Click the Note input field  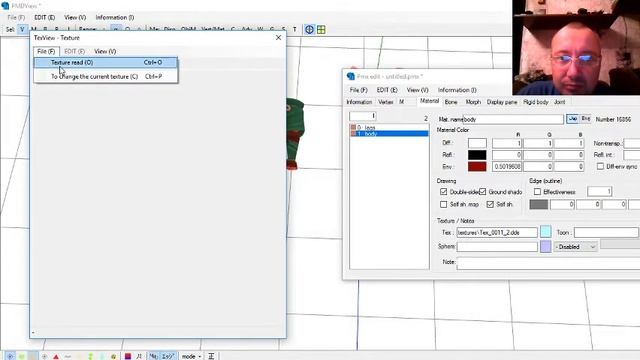tap(548, 263)
